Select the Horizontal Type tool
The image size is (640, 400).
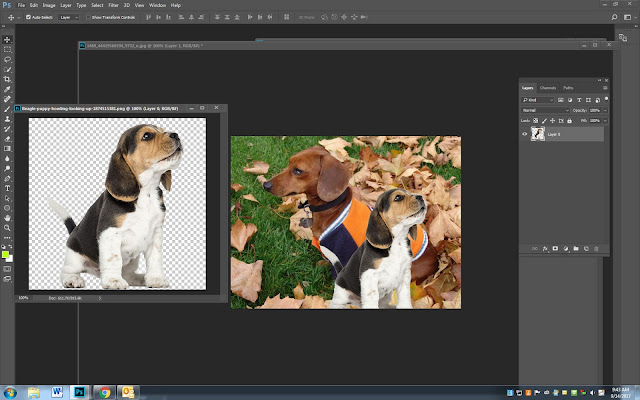click(7, 187)
